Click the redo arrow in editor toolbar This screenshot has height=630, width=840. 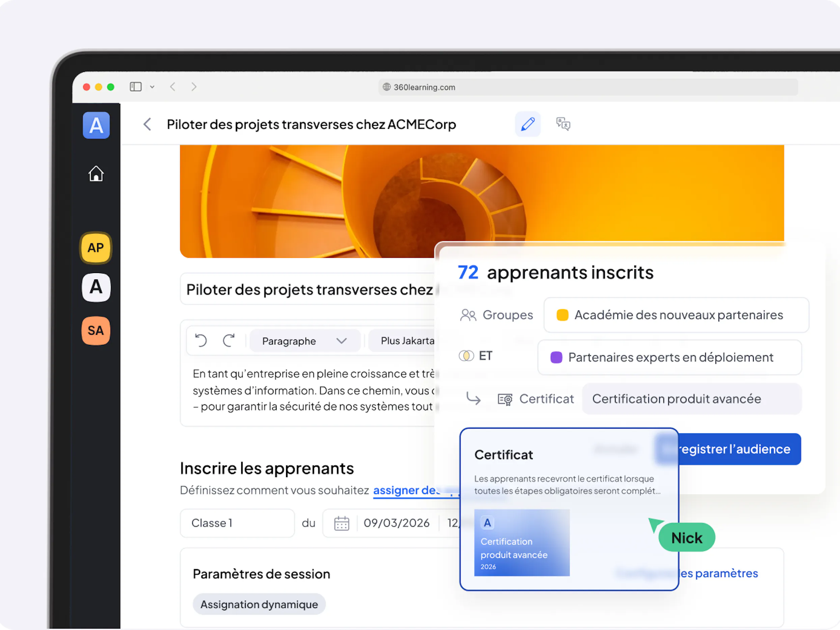point(229,340)
